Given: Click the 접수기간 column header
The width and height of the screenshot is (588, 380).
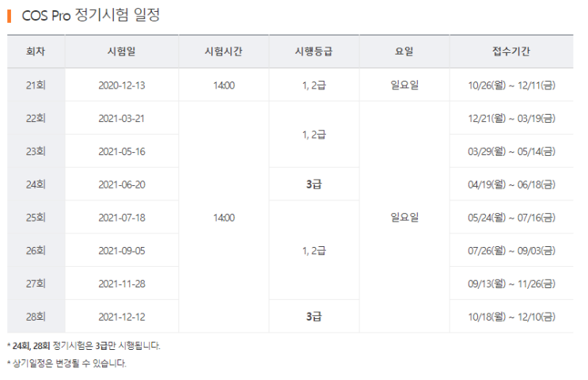Looking at the screenshot, I should coord(511,51).
